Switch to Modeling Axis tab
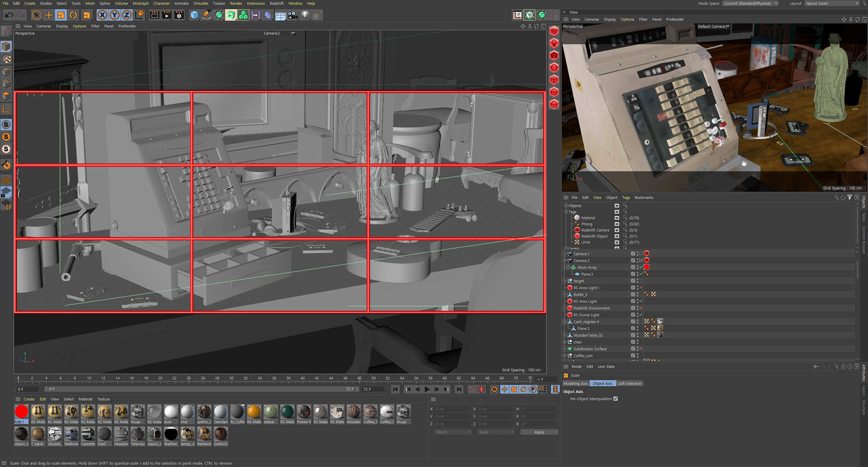 [576, 383]
